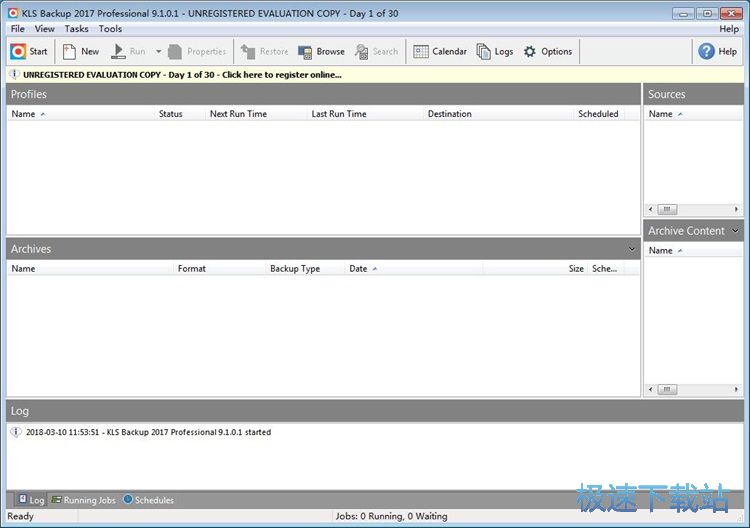Open the Tasks menu
Screen dimensions: 750x528
(76, 29)
